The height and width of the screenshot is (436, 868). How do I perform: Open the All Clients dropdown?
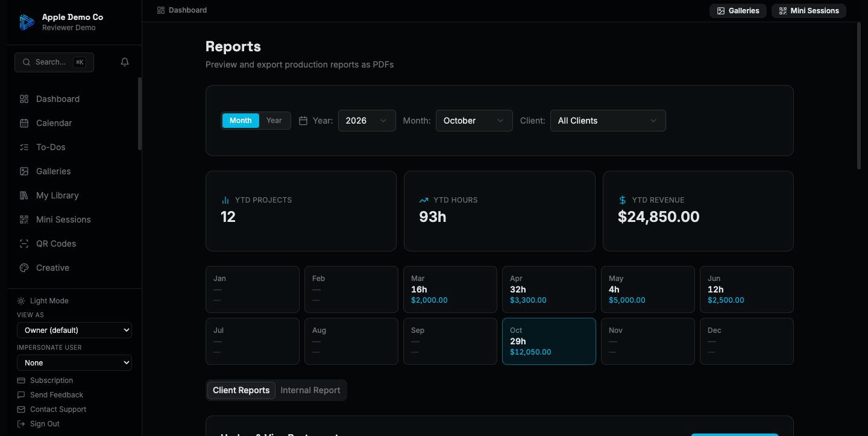tap(608, 121)
